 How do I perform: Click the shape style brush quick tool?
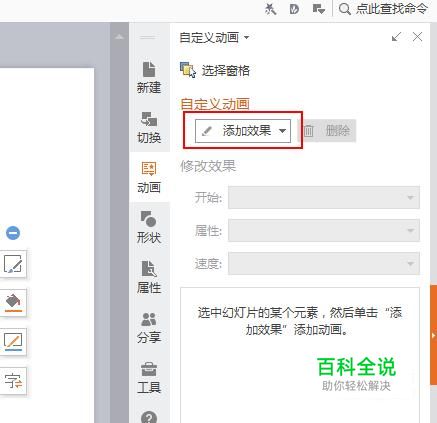13,264
